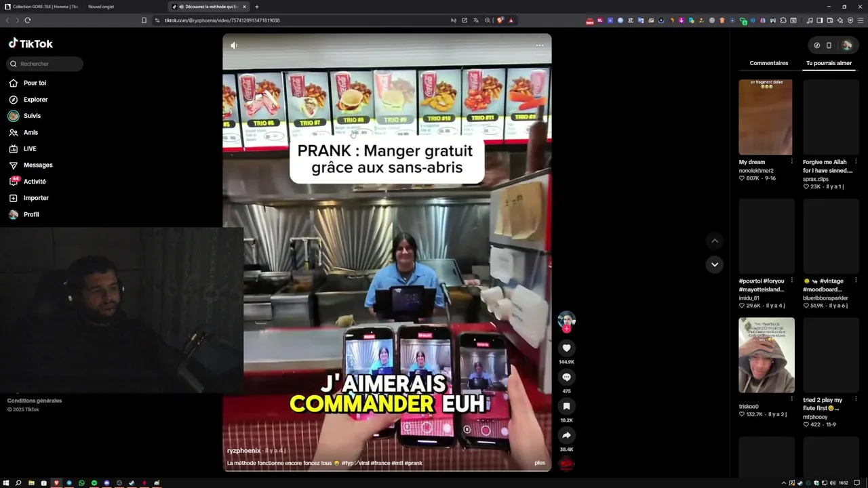
Task: Open options for 'Forgive me Allah' video
Action: pos(856,161)
